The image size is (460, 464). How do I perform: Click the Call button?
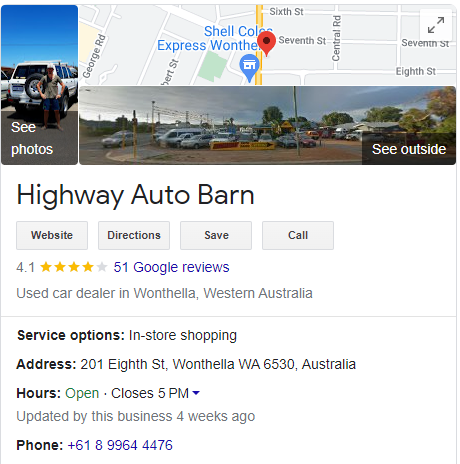click(x=298, y=235)
